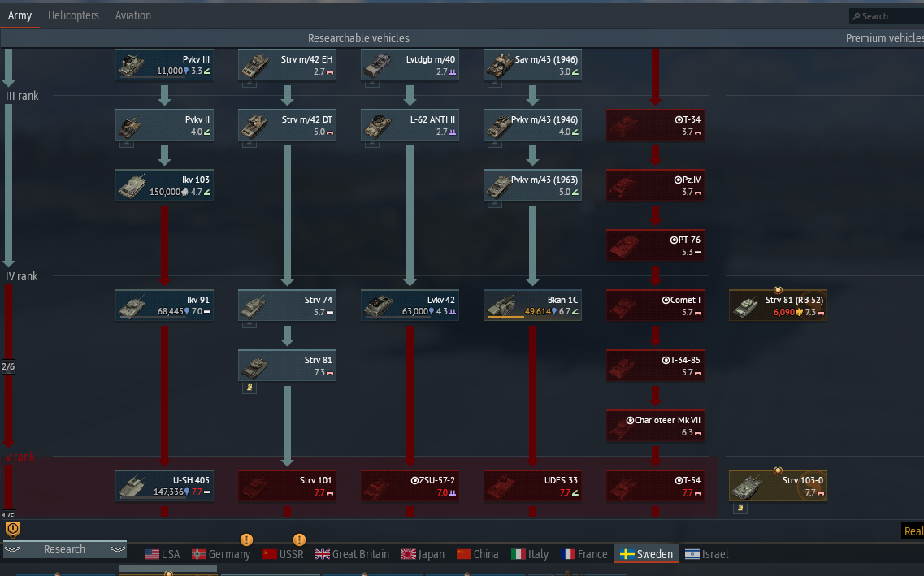Select the locked Strv 101 vehicle
Viewport: 924px width, 576px height.
click(x=287, y=485)
